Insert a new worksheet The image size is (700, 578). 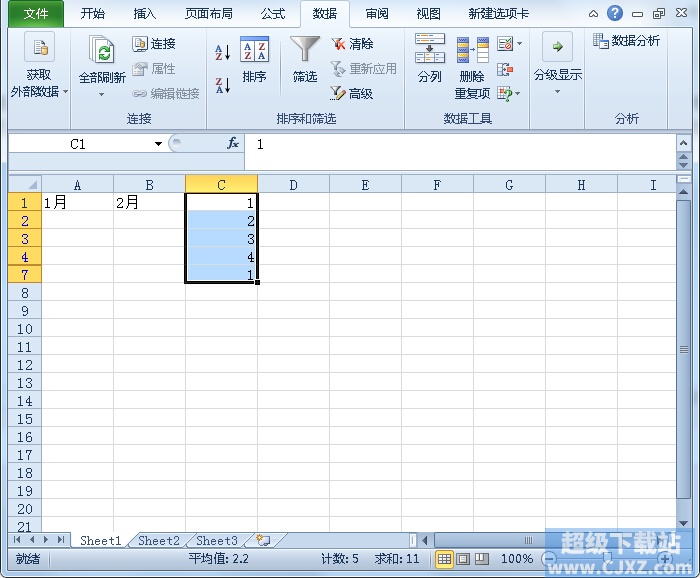click(263, 541)
